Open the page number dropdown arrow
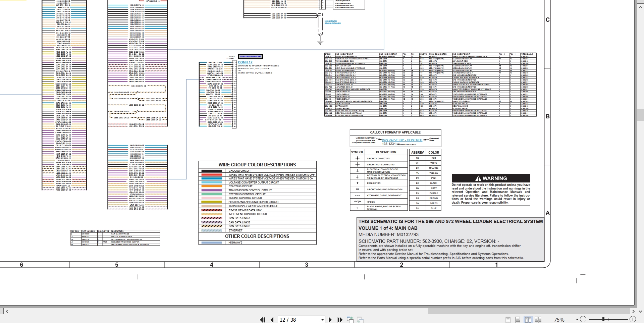 click(322, 320)
